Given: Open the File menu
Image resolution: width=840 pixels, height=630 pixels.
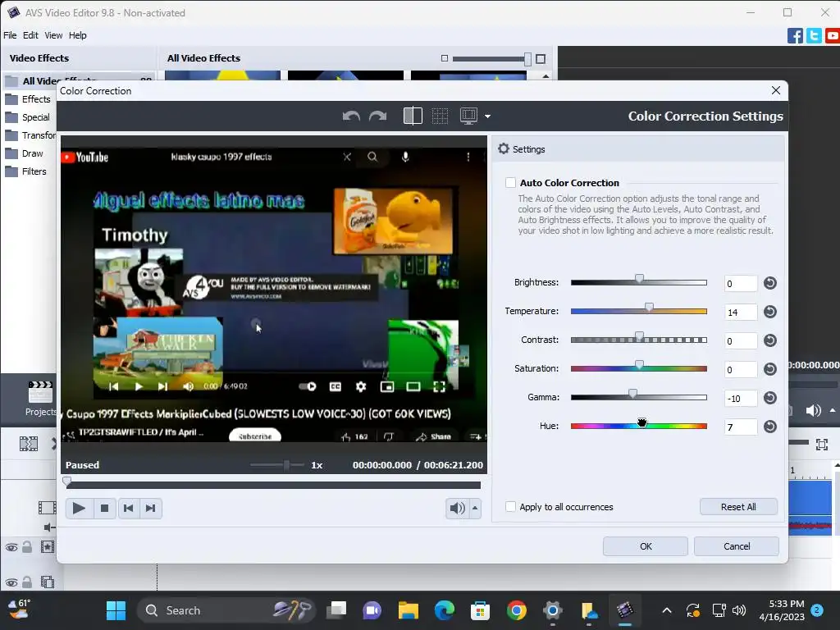Looking at the screenshot, I should point(10,35).
